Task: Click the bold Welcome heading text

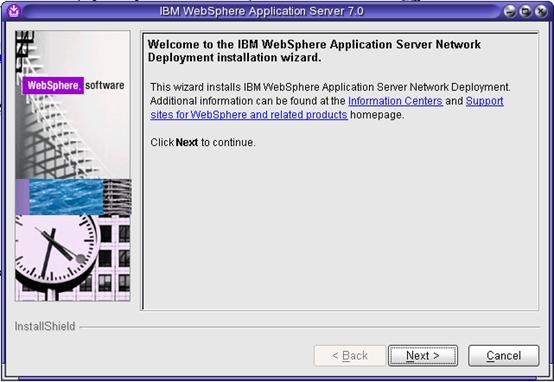Action: point(314,51)
